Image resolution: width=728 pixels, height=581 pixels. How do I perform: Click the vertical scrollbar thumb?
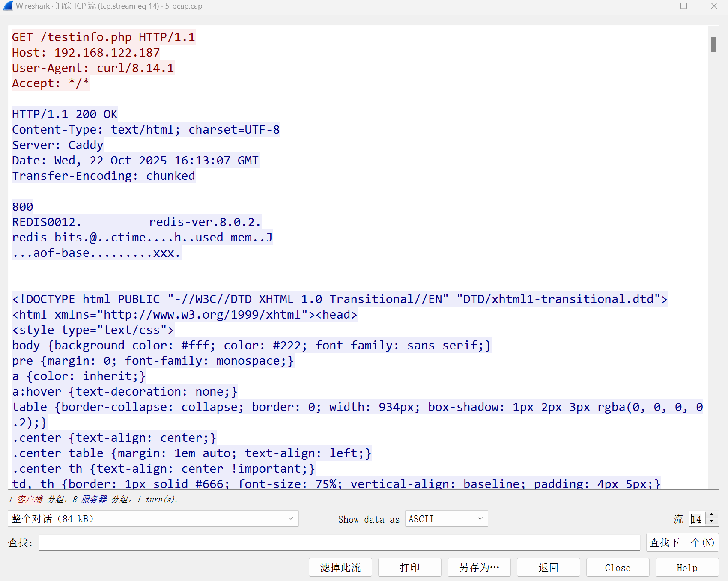713,45
